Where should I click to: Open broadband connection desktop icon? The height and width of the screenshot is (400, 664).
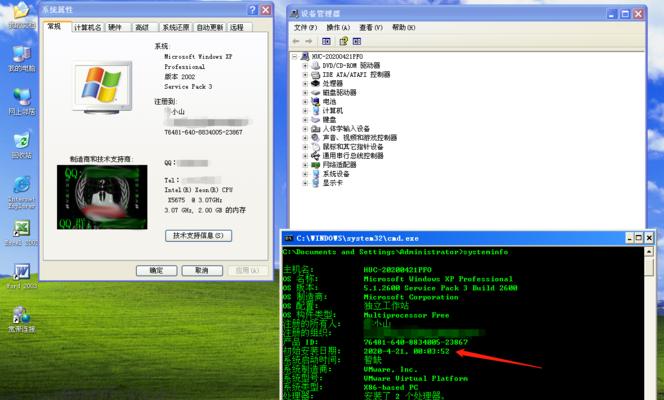(x=21, y=319)
